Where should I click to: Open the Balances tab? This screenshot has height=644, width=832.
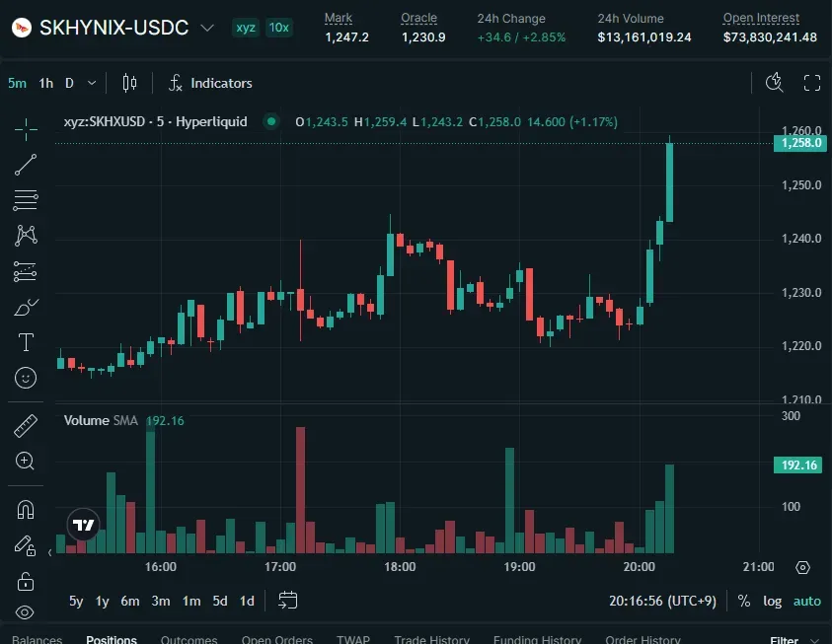37,639
